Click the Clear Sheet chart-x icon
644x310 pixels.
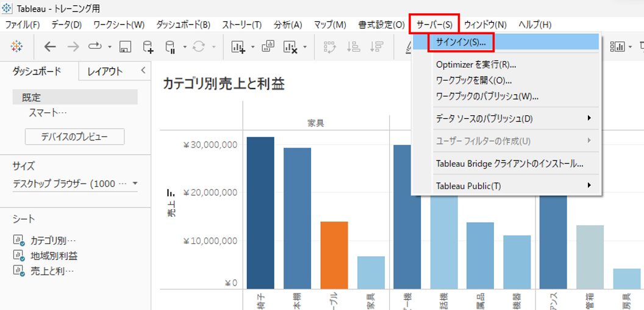point(291,47)
